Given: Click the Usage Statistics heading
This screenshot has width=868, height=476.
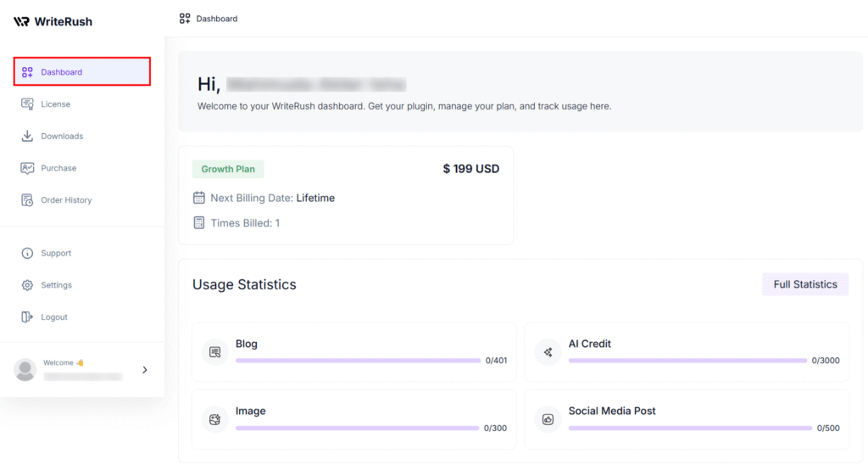Looking at the screenshot, I should click(244, 284).
